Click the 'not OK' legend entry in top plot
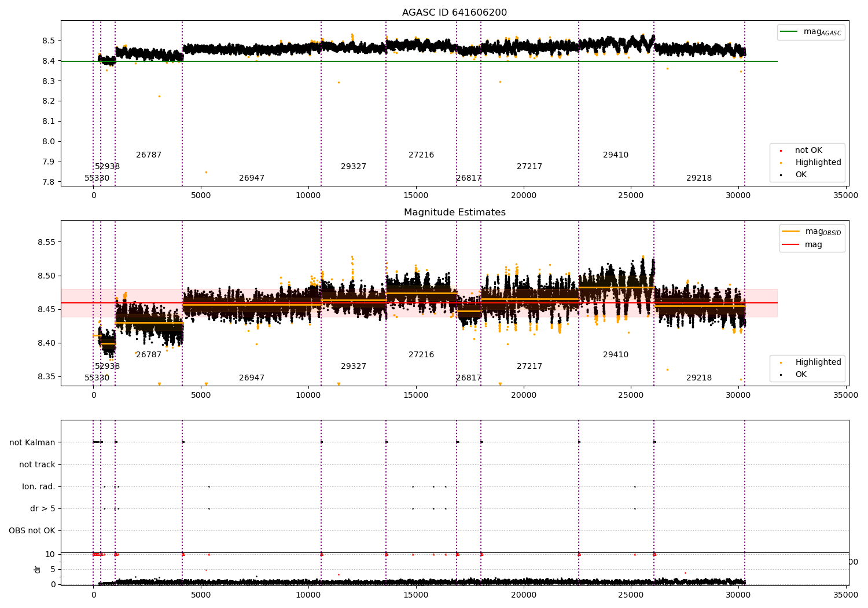 pyautogui.click(x=808, y=151)
